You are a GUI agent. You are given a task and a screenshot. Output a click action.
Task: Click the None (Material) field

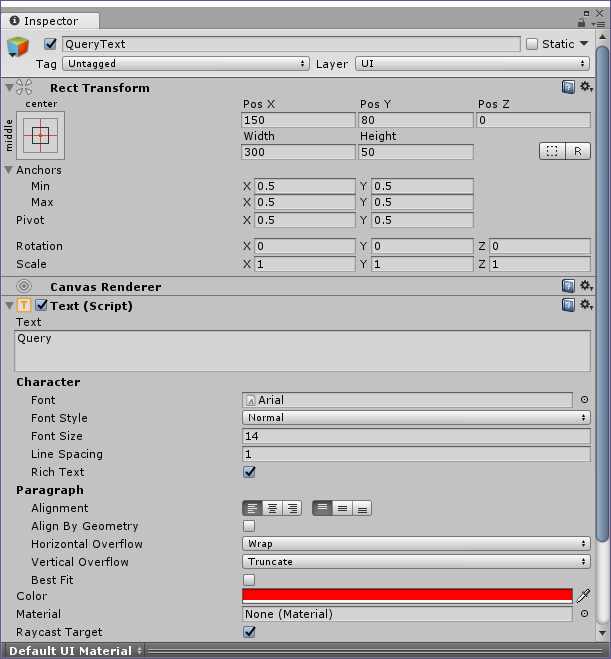coord(407,614)
